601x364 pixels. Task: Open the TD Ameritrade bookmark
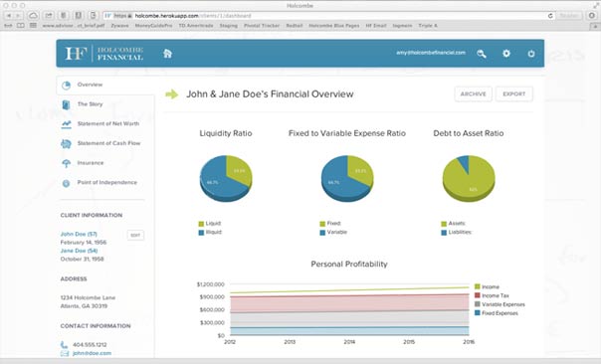point(196,26)
